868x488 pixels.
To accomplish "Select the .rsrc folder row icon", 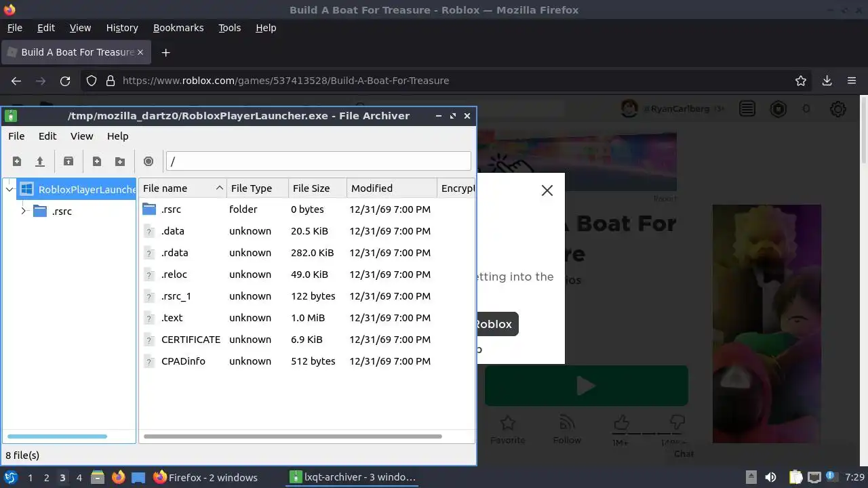I will [149, 209].
